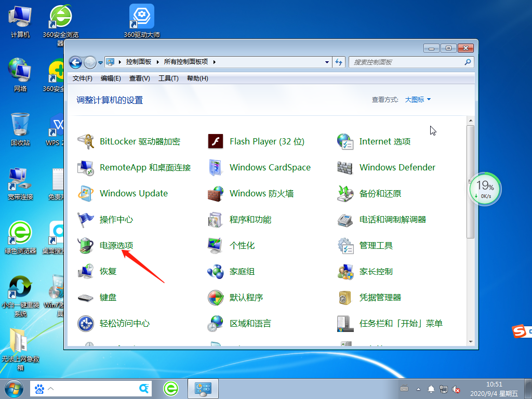
Task: Open the 帮助(H) menu
Action: click(197, 78)
